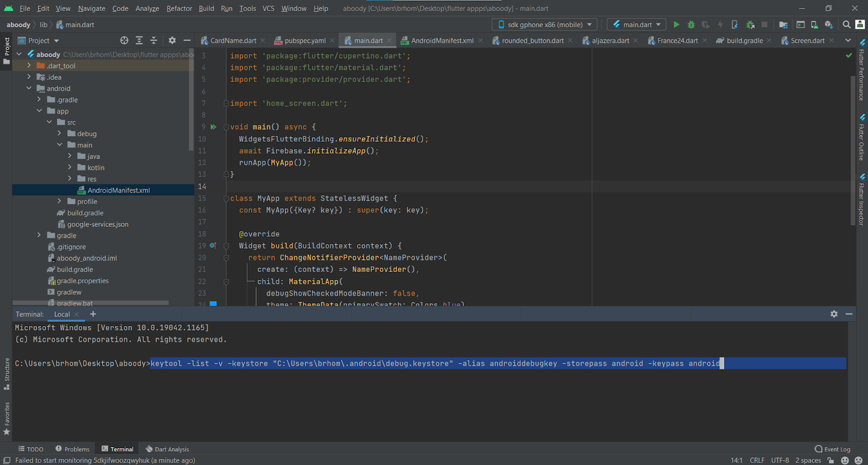
Task: Toggle the Flutter Outline side panel
Action: click(x=861, y=137)
